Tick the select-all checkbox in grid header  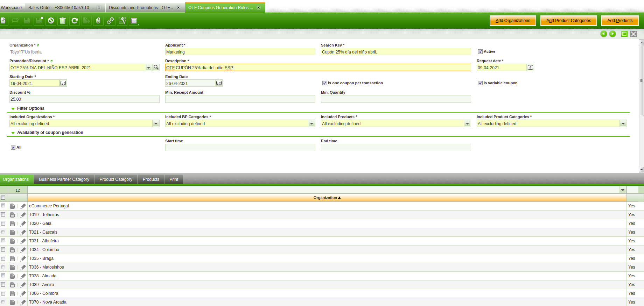coord(3,198)
